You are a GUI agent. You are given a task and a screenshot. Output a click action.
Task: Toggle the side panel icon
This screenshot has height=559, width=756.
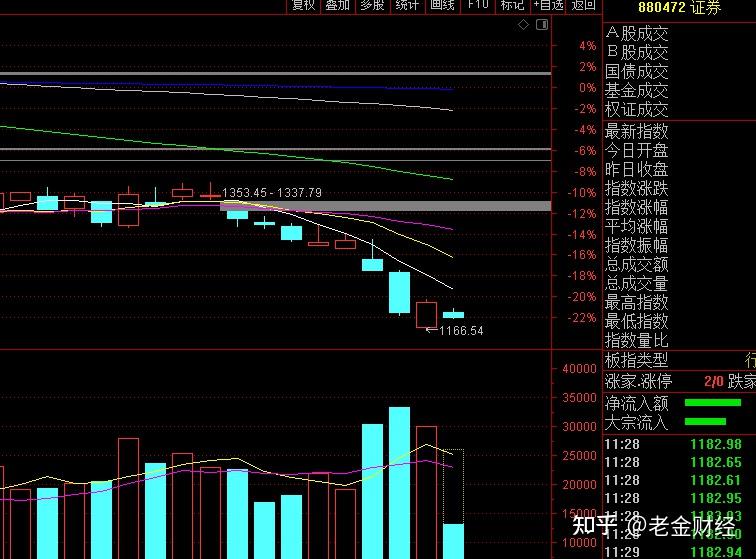coord(542,25)
